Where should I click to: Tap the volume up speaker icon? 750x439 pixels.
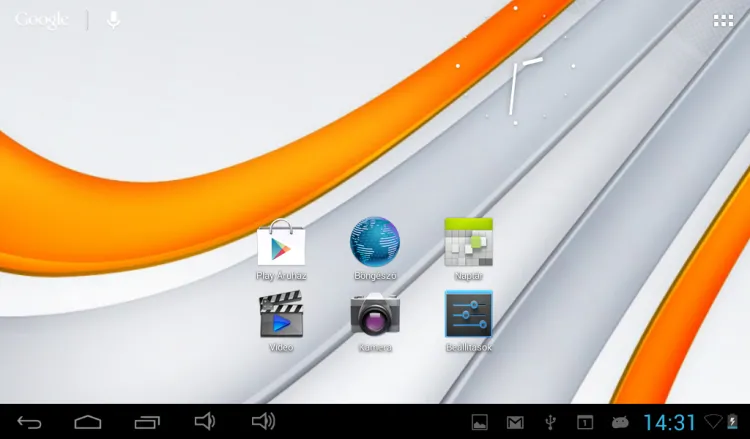click(264, 422)
